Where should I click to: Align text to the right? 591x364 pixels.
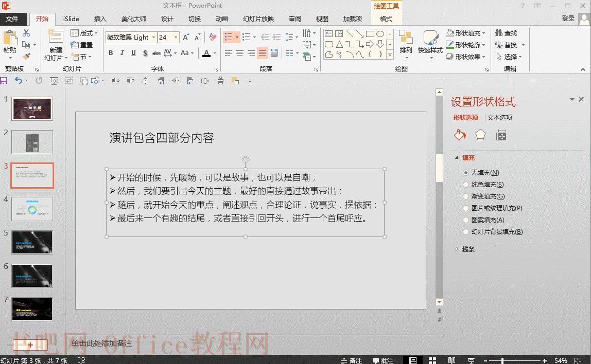pyautogui.click(x=251, y=53)
